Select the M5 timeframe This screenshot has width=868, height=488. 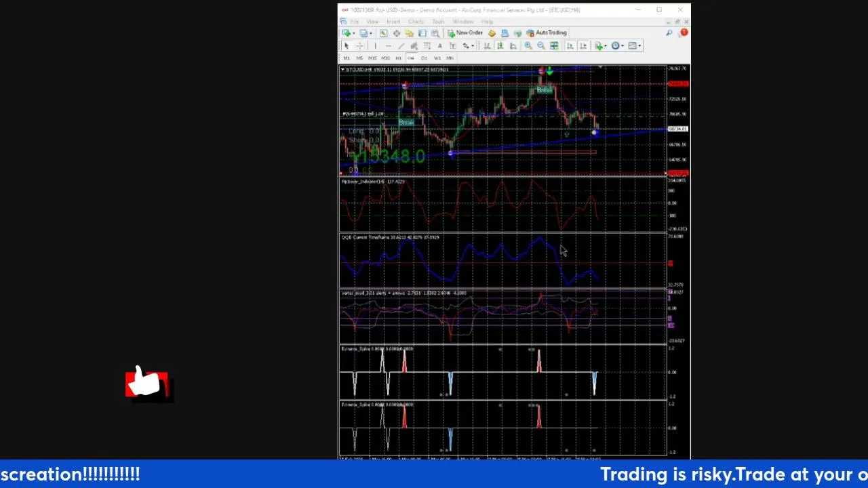[x=359, y=58]
